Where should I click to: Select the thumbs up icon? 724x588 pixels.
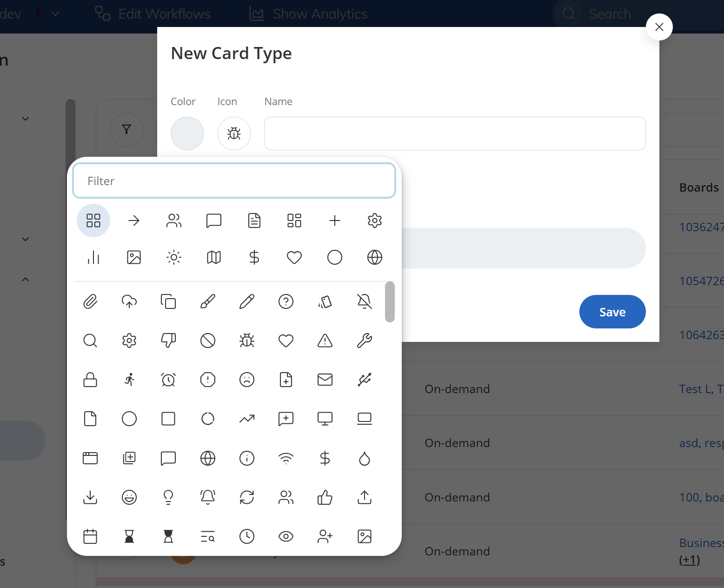click(325, 497)
